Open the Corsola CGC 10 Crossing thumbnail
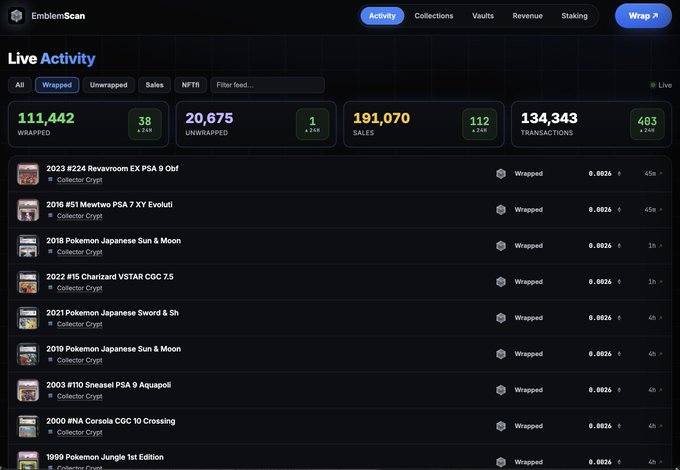This screenshot has height=470, width=680. tap(28, 426)
